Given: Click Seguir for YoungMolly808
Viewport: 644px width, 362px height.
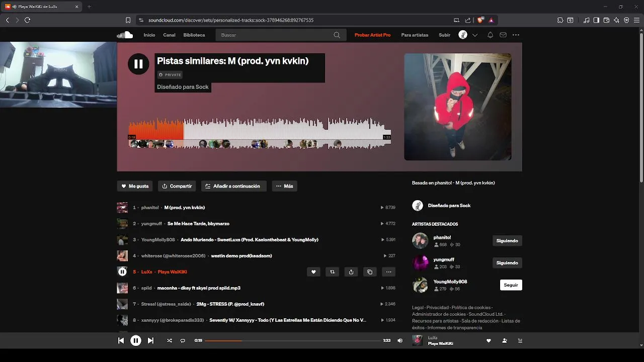Looking at the screenshot, I should click(x=511, y=285).
